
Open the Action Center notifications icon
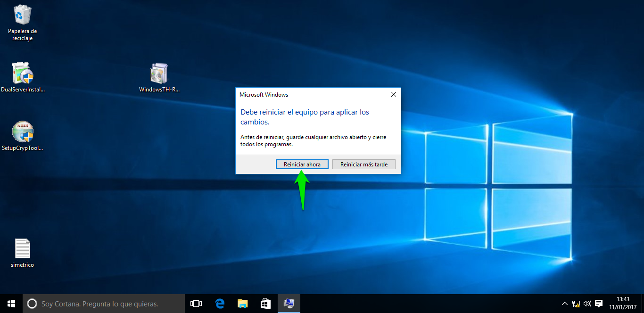coord(599,304)
